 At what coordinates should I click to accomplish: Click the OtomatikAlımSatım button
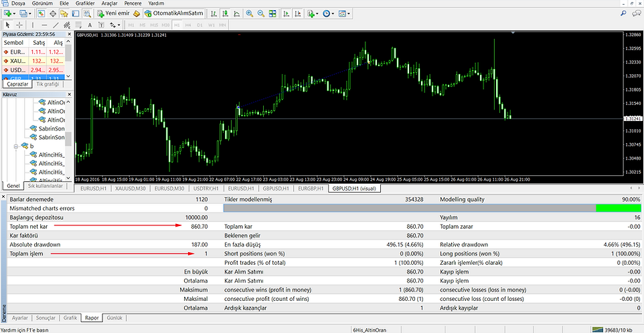174,13
